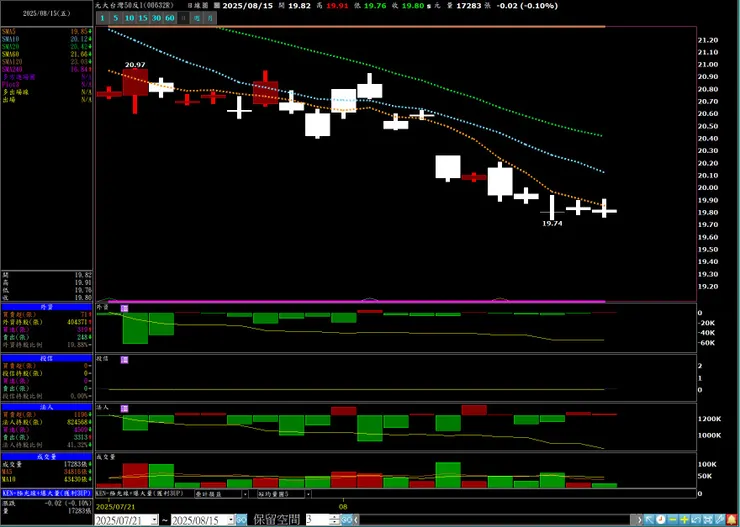
Task: Click the SMA120 indicator row
Action: pos(47,62)
